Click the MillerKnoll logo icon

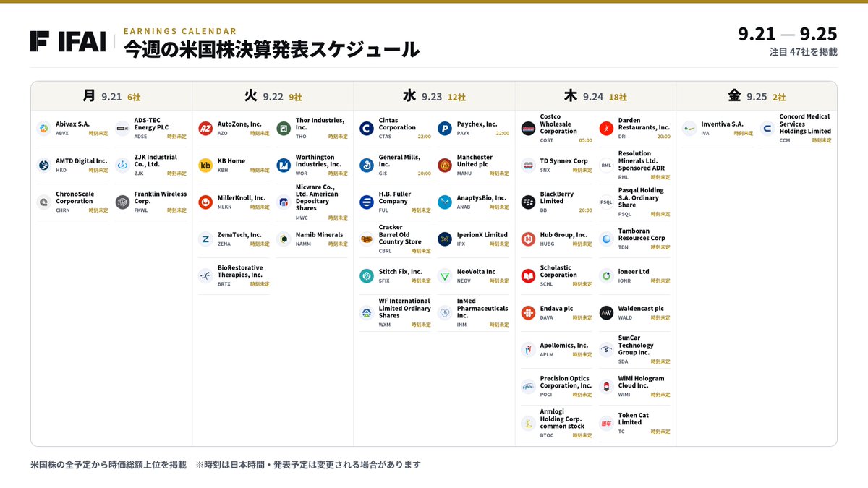pos(205,202)
